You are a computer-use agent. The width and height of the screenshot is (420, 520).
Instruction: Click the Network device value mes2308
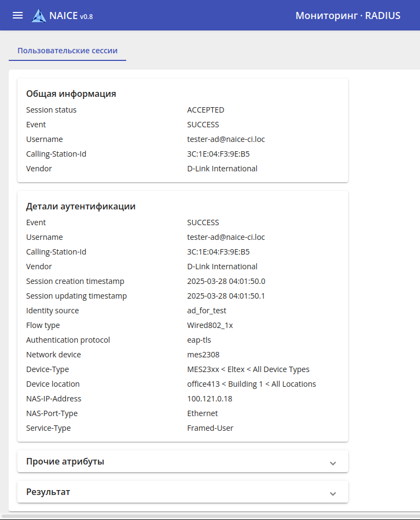tap(203, 355)
